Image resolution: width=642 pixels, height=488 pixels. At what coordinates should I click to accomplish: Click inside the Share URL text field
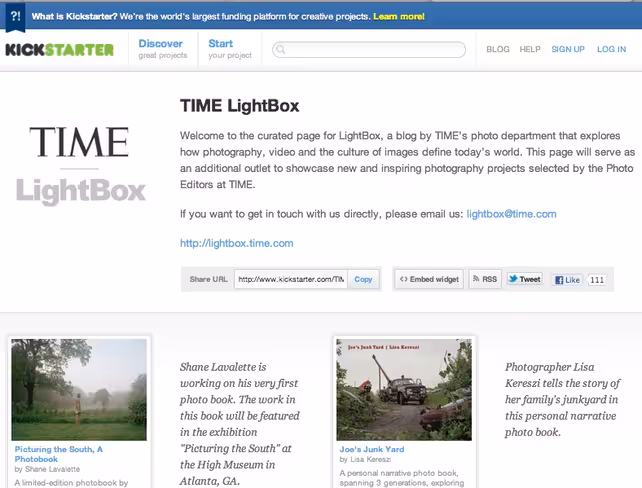[291, 279]
